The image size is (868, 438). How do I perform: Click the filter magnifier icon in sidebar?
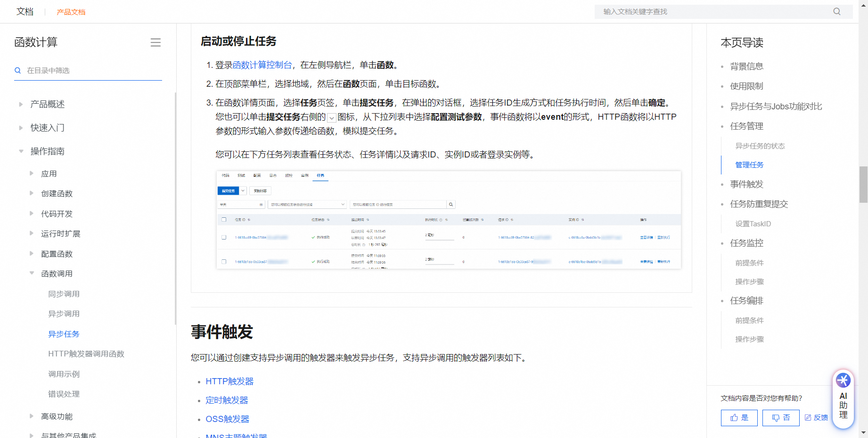pos(18,70)
